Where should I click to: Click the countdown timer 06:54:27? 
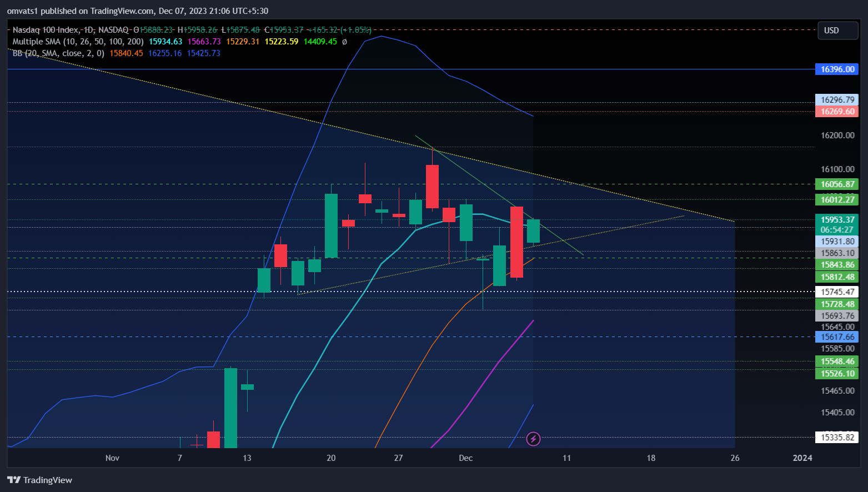(837, 230)
